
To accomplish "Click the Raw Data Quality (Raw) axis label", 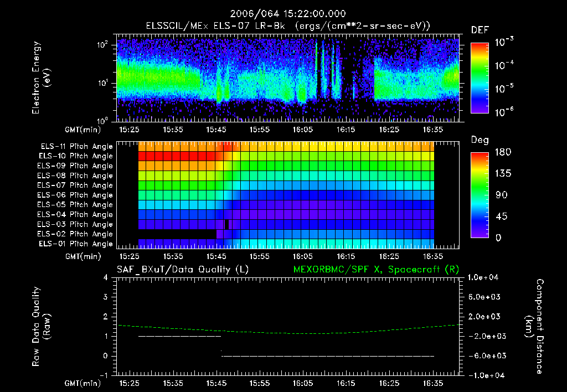I will pos(41,327).
